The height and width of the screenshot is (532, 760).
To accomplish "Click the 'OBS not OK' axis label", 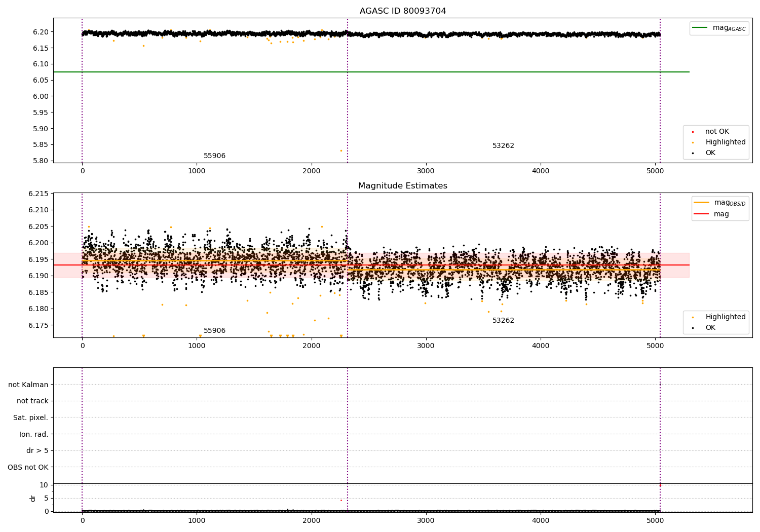I will (28, 467).
